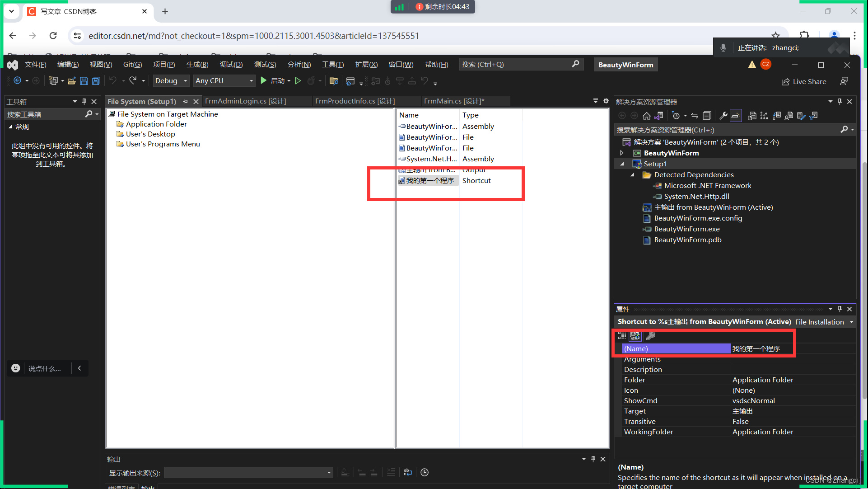Pin the Toolbox panel with auto-hide pushpin
Image resolution: width=868 pixels, height=489 pixels.
[84, 102]
